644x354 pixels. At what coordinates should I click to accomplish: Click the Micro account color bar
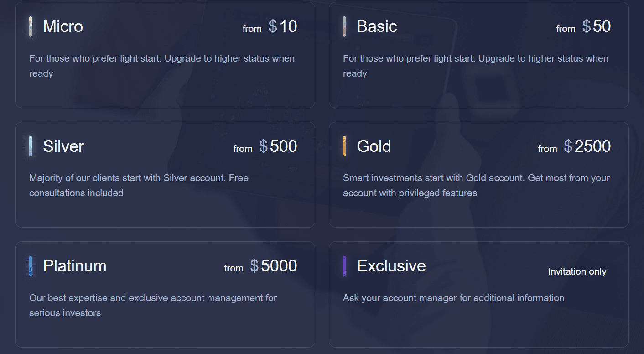click(31, 26)
